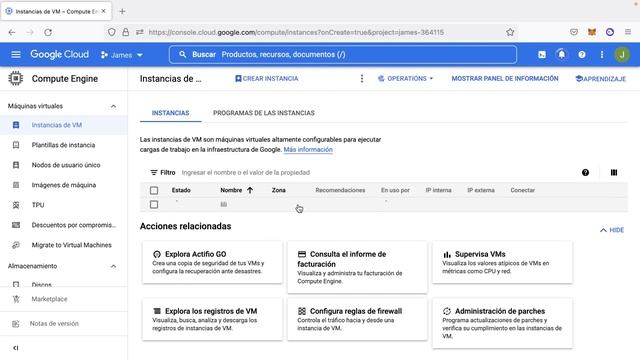Open Consulta el informe de facturación card
640x360 pixels.
pyautogui.click(x=357, y=267)
